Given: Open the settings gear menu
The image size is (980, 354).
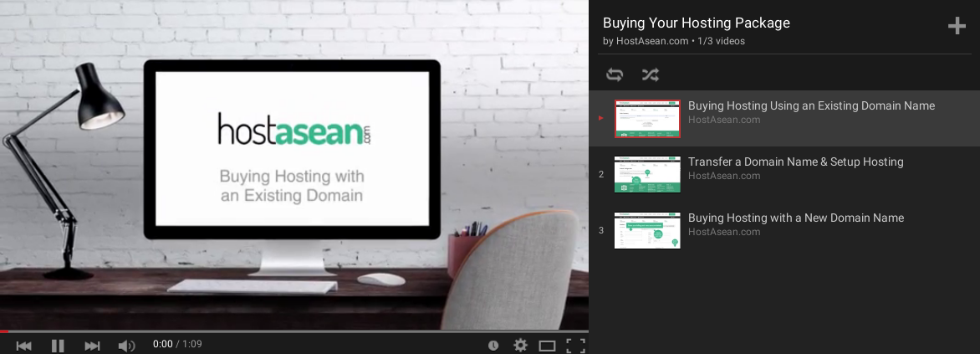Looking at the screenshot, I should pyautogui.click(x=520, y=346).
